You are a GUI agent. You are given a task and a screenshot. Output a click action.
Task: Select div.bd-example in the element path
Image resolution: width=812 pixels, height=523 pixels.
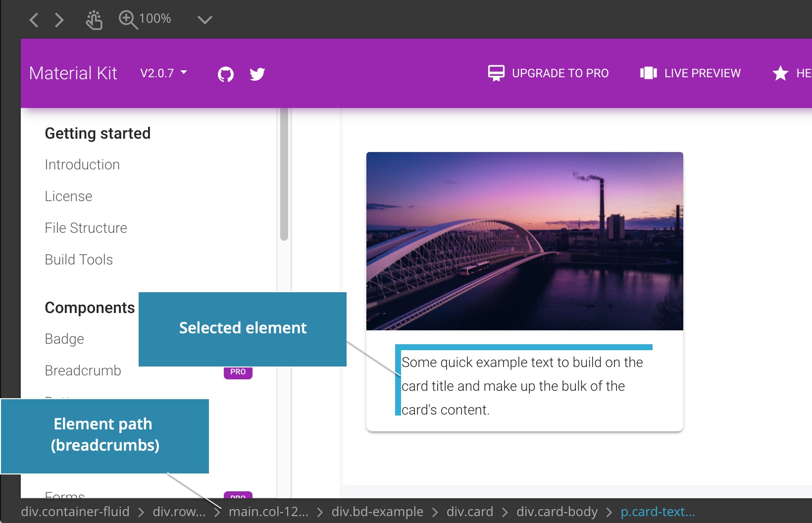377,512
